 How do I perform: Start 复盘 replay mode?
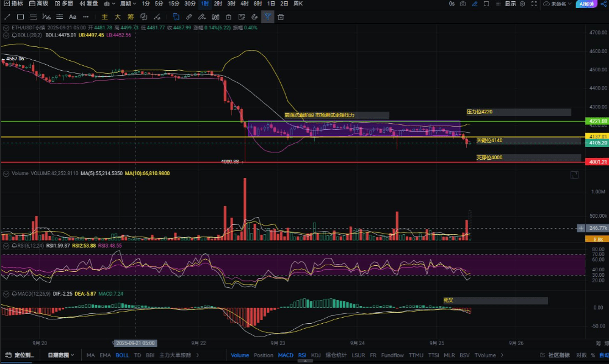pos(88,4)
